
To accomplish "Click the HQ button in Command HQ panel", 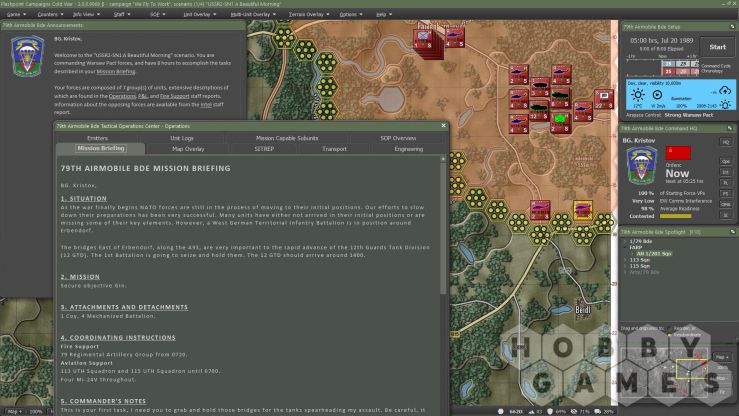I will tap(725, 142).
